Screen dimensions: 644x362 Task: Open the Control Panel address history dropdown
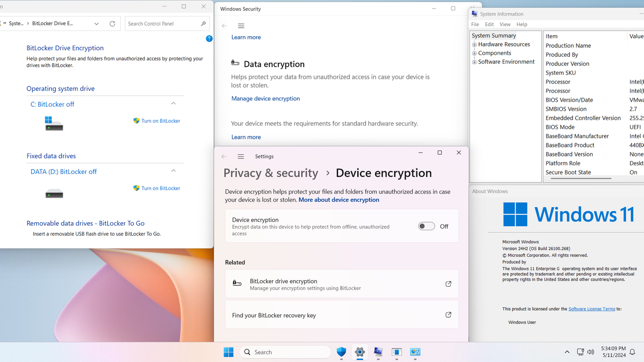tap(97, 24)
